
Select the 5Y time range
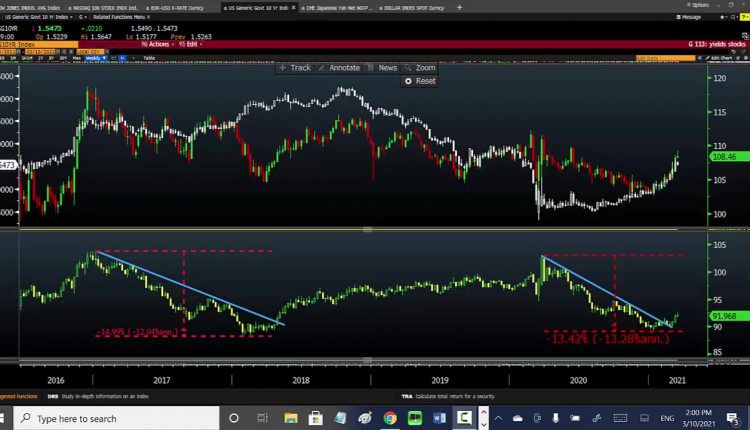pyautogui.click(x=51, y=58)
